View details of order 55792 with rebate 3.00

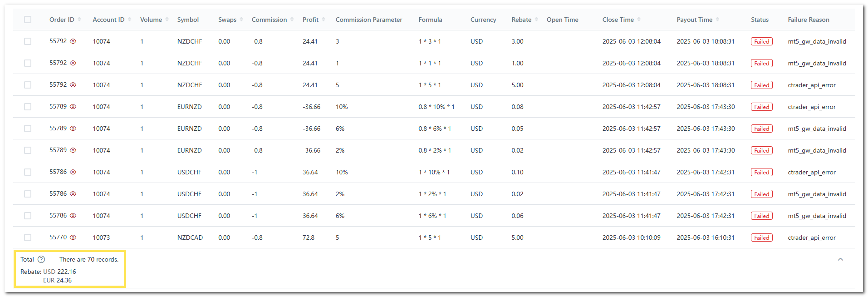pyautogui.click(x=73, y=41)
